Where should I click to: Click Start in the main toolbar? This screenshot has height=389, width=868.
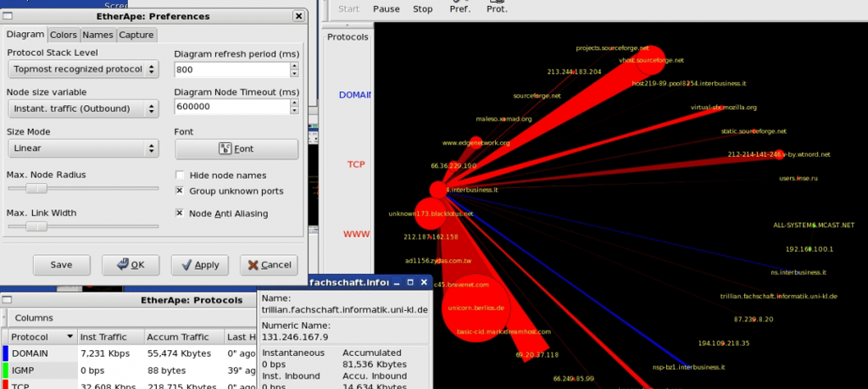348,8
